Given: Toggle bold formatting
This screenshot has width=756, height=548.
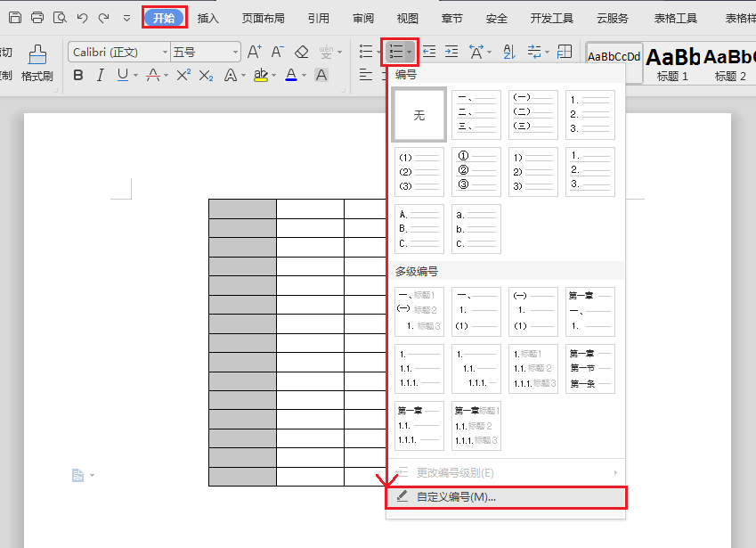Looking at the screenshot, I should coord(78,75).
